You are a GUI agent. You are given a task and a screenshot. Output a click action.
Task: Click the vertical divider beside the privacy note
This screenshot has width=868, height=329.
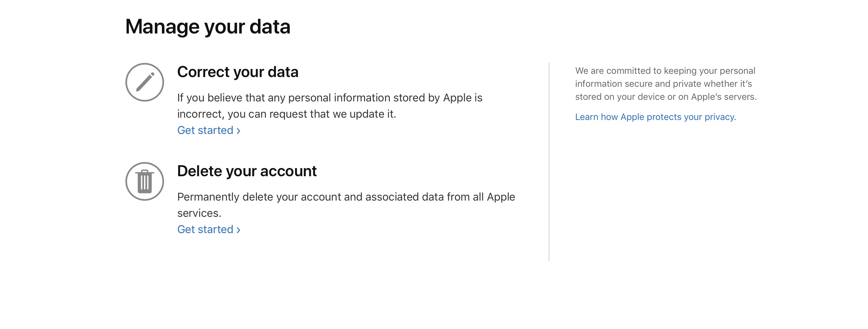[549, 162]
